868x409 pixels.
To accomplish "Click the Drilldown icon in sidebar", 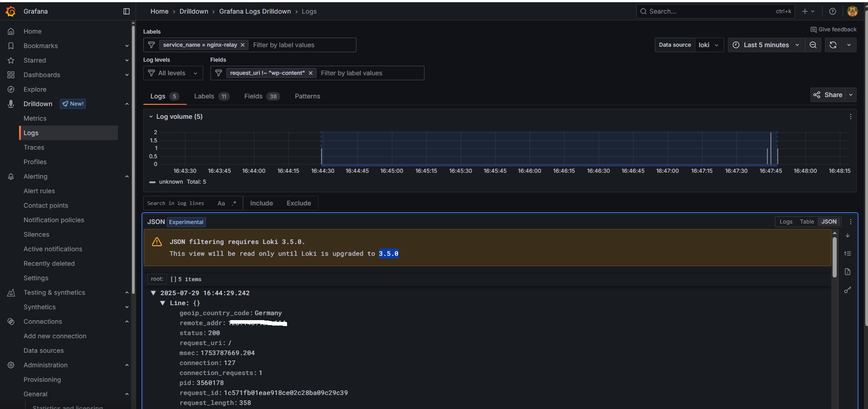I will tap(11, 104).
